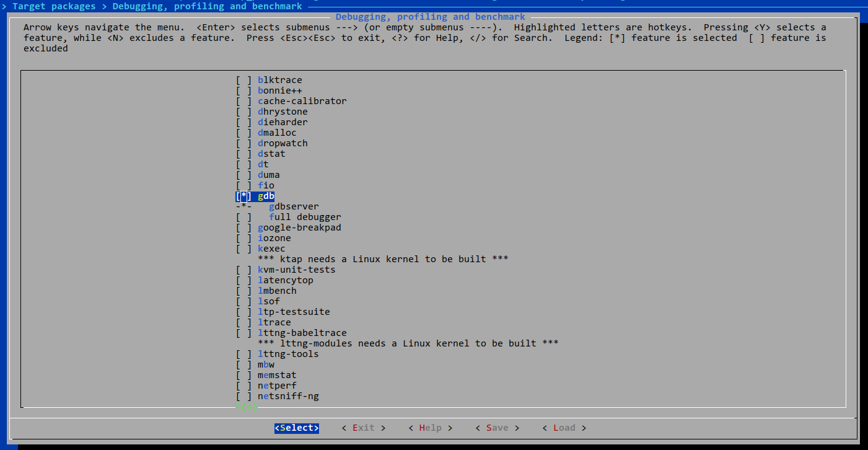Viewport: 868px width, 450px height.
Task: Toggle google-breakpad checkbox
Action: (243, 227)
